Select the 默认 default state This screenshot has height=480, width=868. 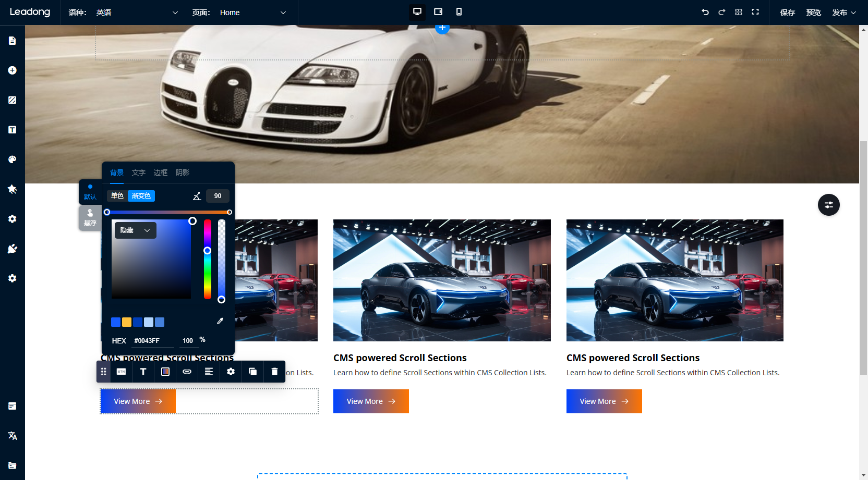(90, 192)
